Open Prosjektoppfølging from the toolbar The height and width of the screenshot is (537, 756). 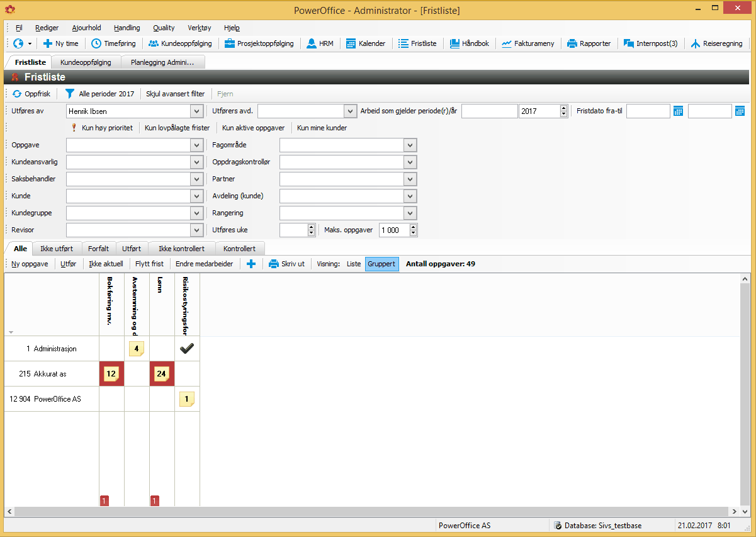[x=259, y=43]
